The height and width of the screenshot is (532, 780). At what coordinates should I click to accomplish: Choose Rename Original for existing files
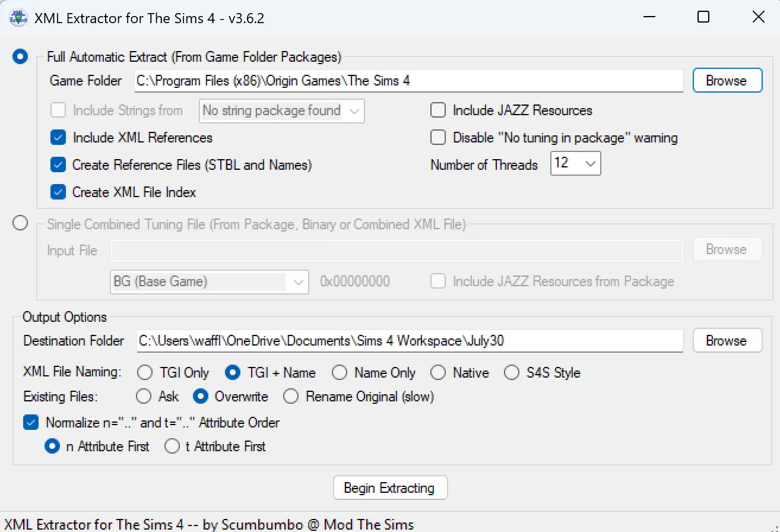[290, 397]
